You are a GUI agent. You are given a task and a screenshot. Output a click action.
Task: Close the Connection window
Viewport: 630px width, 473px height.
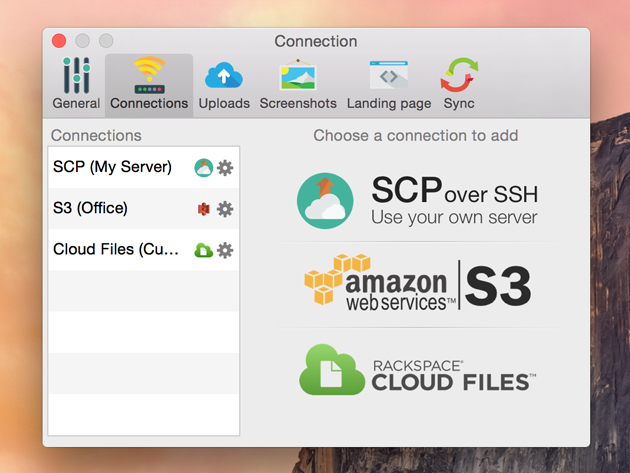(59, 41)
